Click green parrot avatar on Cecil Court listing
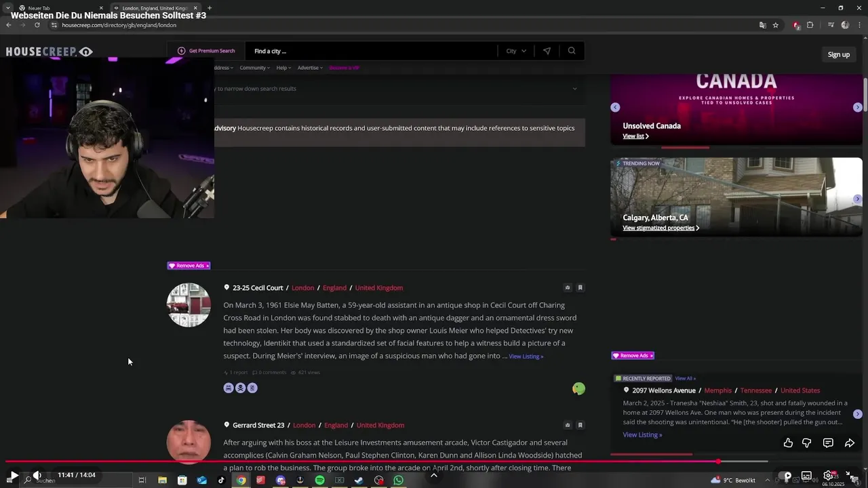 [x=578, y=388]
